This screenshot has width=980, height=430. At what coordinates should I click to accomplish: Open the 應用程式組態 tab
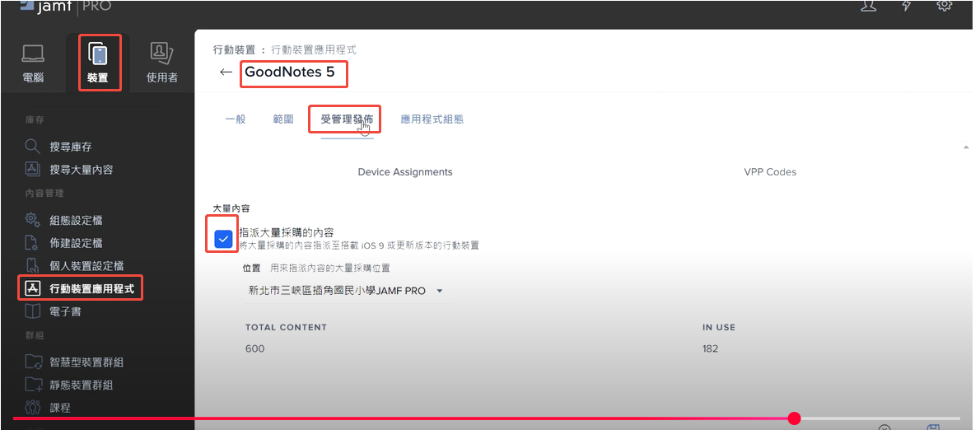coord(432,119)
